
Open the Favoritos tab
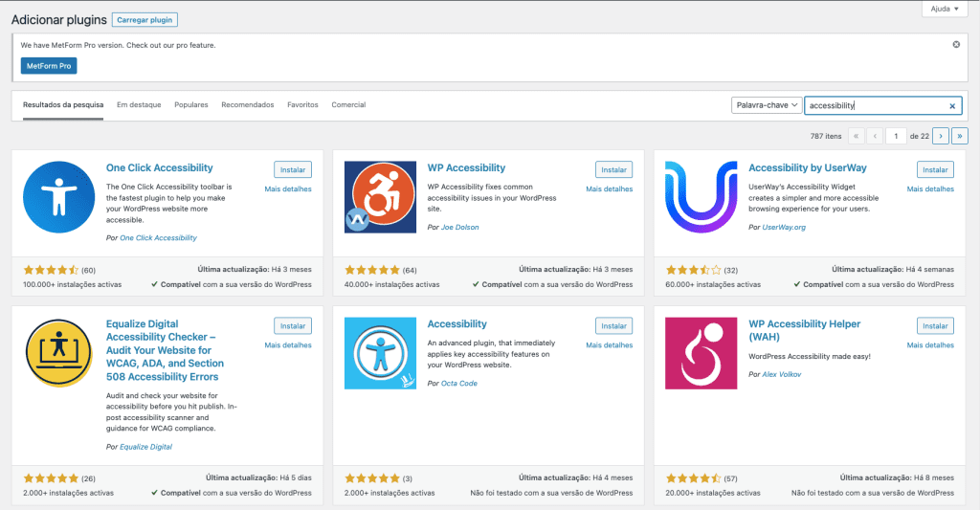pyautogui.click(x=302, y=105)
